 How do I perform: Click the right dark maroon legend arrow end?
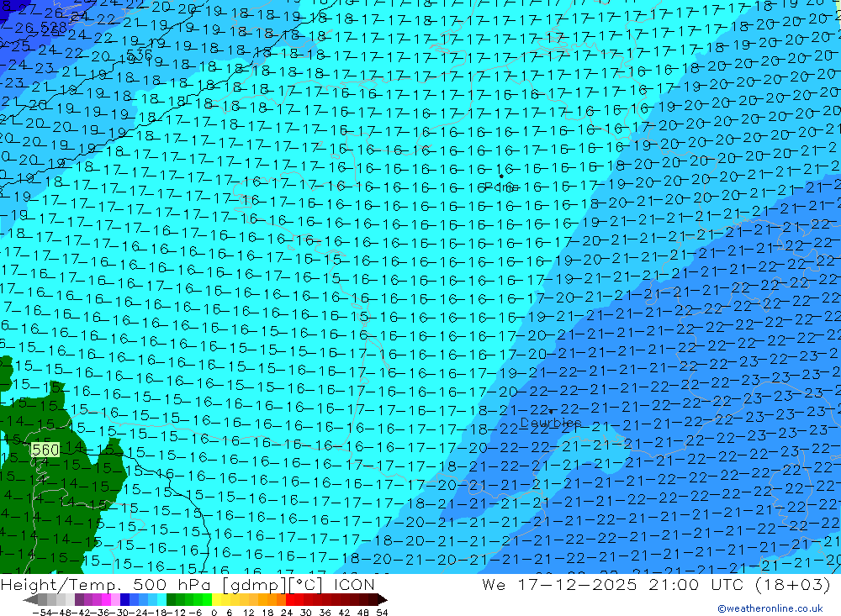click(x=382, y=599)
